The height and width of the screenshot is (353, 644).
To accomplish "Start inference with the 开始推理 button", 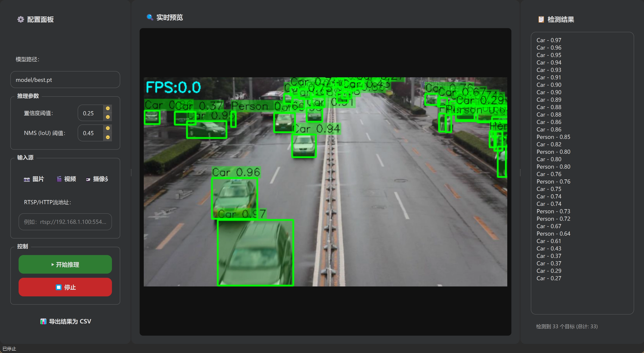I will coord(65,264).
